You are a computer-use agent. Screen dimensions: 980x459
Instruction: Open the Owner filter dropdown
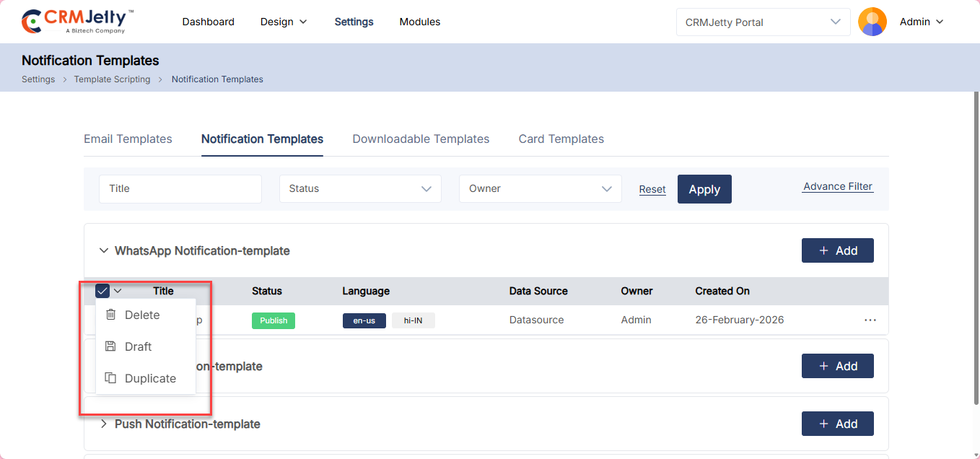pyautogui.click(x=540, y=188)
